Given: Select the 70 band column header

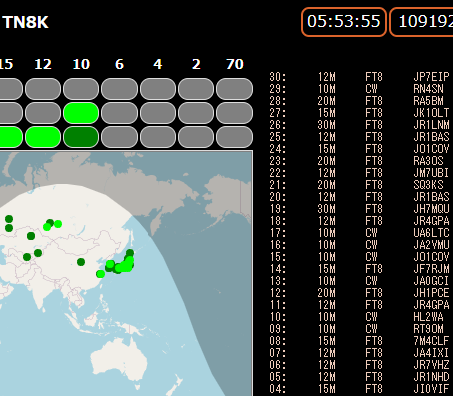Looking at the screenshot, I should (x=235, y=64).
